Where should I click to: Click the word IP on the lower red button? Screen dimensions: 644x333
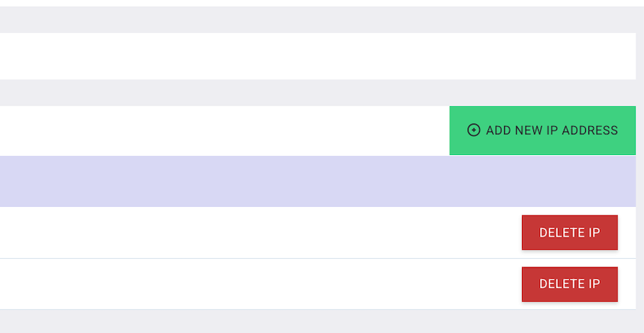pos(594,284)
